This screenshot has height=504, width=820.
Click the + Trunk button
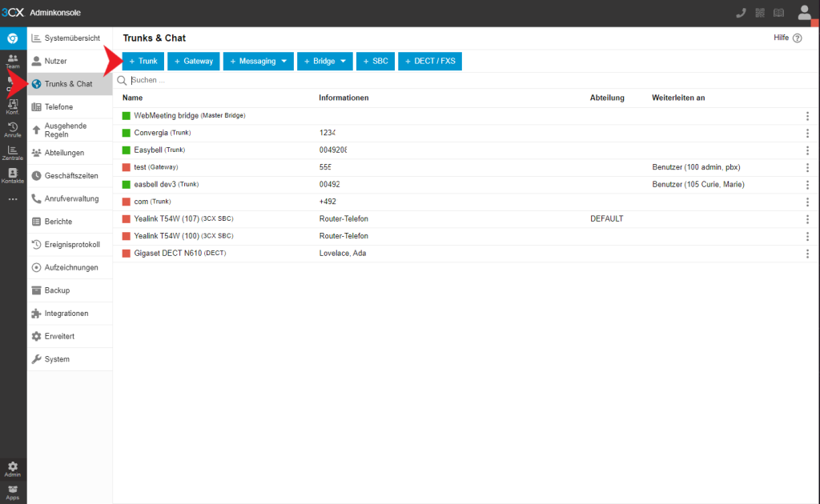[x=143, y=61]
